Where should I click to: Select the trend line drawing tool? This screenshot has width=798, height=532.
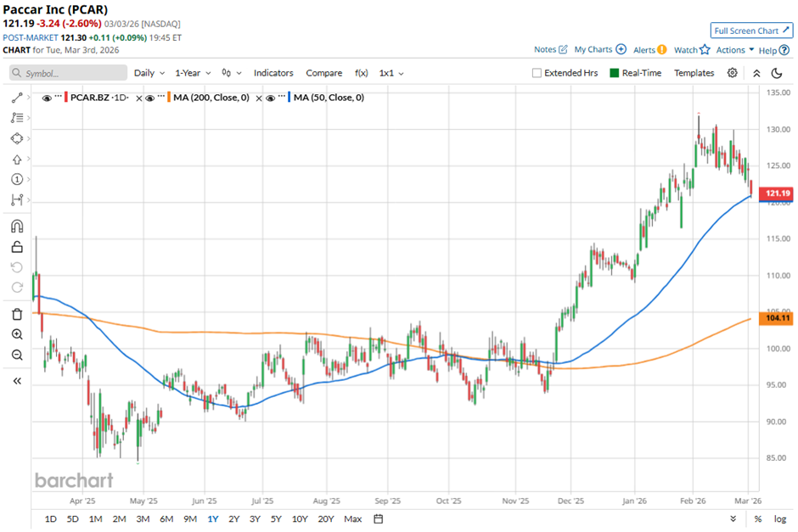(16, 98)
